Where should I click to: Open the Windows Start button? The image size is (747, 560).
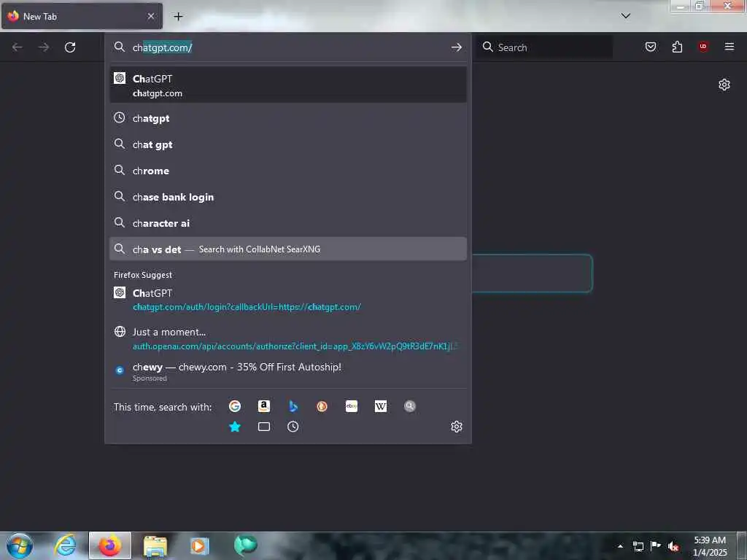click(x=20, y=545)
